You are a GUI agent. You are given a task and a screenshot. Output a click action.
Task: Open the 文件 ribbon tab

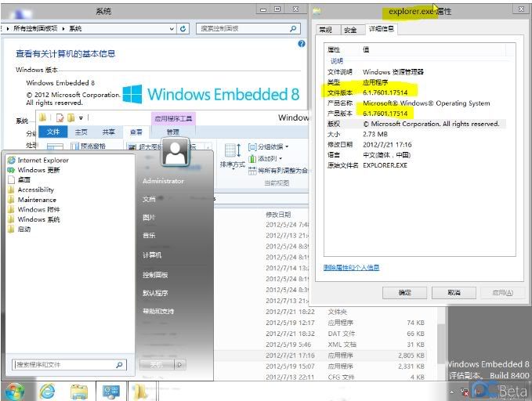pyautogui.click(x=53, y=132)
